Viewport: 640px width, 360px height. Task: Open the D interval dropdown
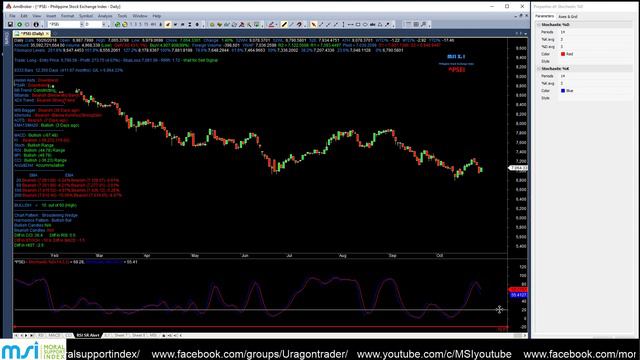click(104, 24)
